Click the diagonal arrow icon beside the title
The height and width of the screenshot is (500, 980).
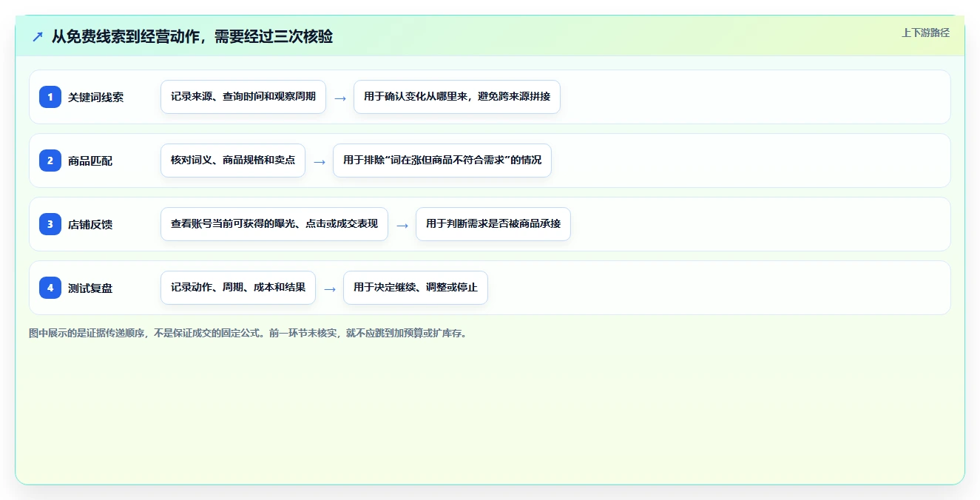click(x=38, y=36)
